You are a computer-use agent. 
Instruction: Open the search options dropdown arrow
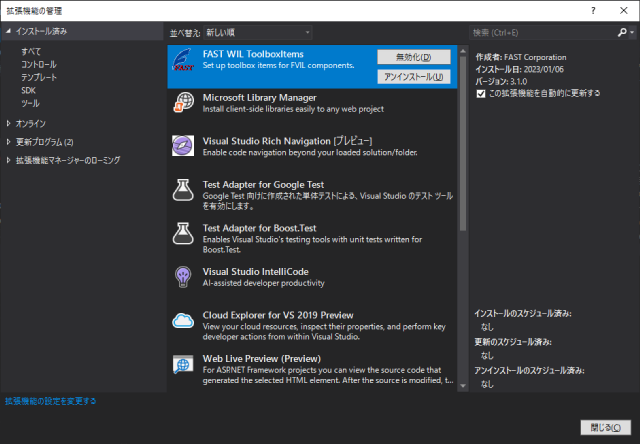coord(632,32)
